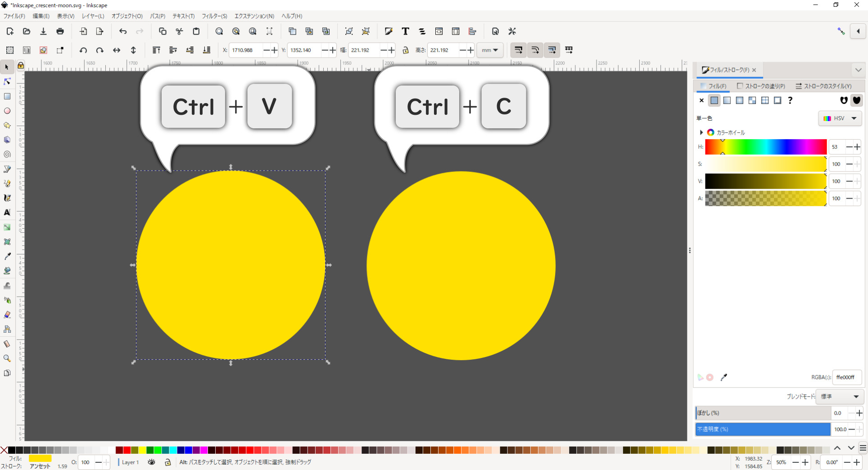Click the Print icon

[x=60, y=32]
